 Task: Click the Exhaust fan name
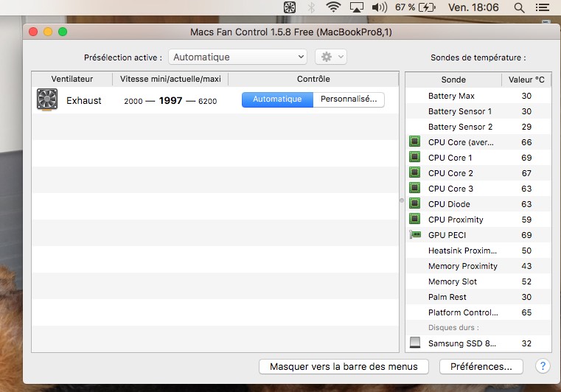coord(84,100)
